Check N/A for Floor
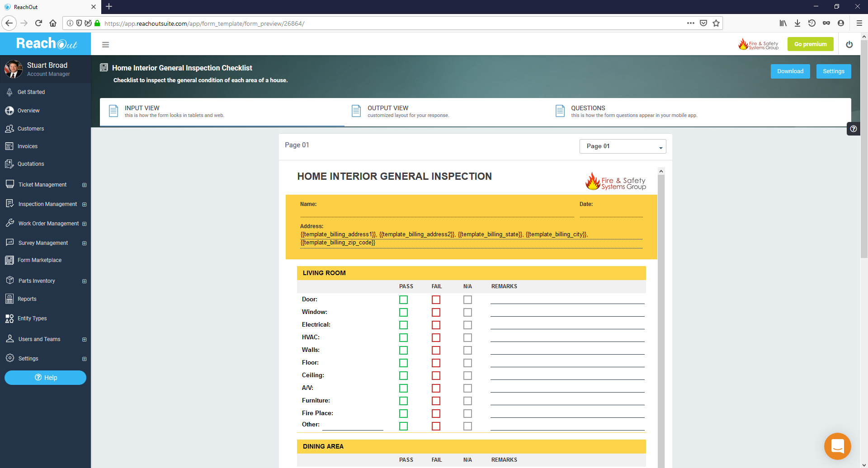Screen dimensions: 868x468 click(x=467, y=363)
